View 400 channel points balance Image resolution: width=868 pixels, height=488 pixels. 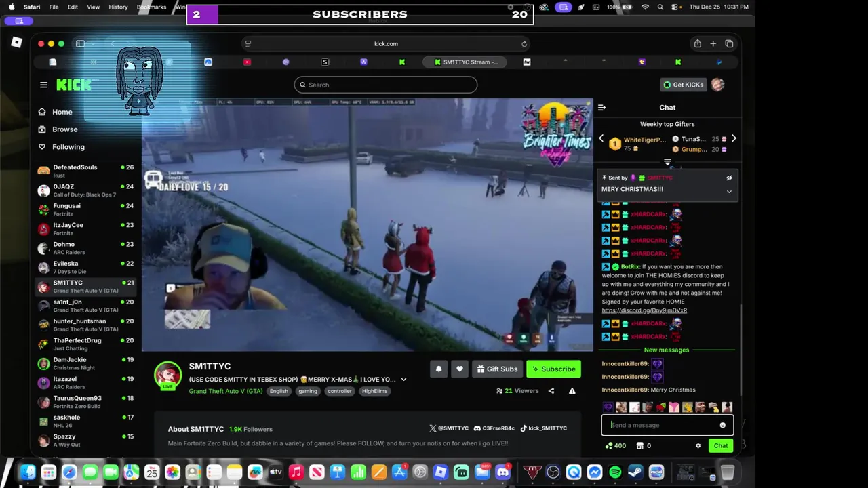point(616,446)
